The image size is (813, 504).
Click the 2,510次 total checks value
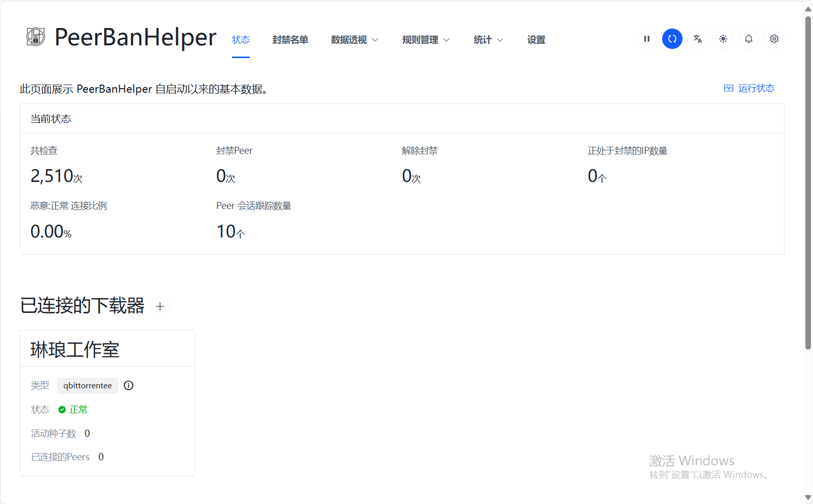pos(57,176)
